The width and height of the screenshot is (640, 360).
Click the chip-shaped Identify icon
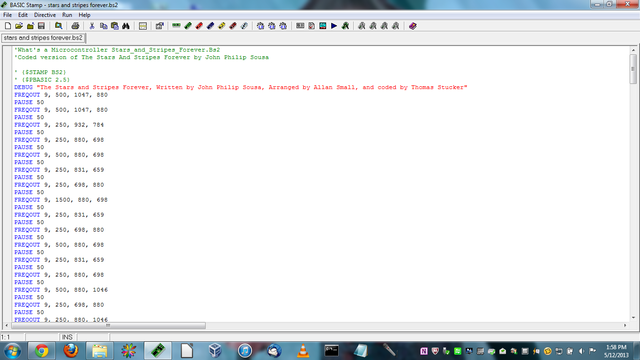[300, 26]
